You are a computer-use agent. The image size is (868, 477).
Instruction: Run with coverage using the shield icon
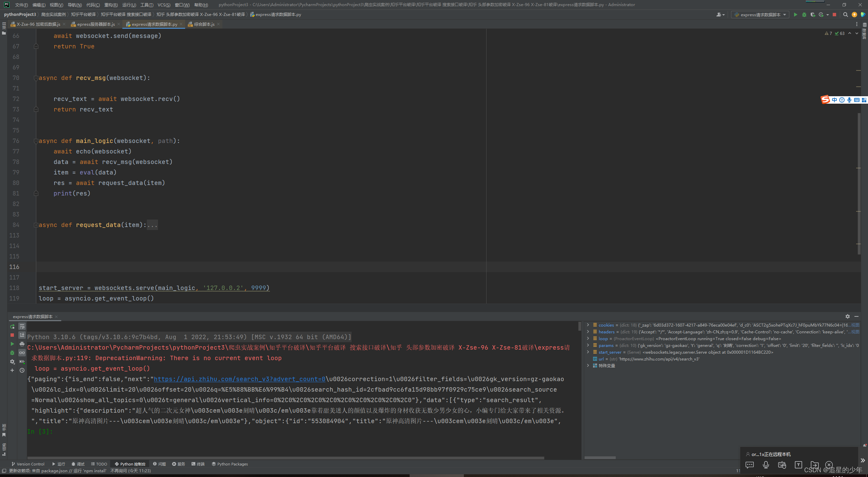click(812, 15)
